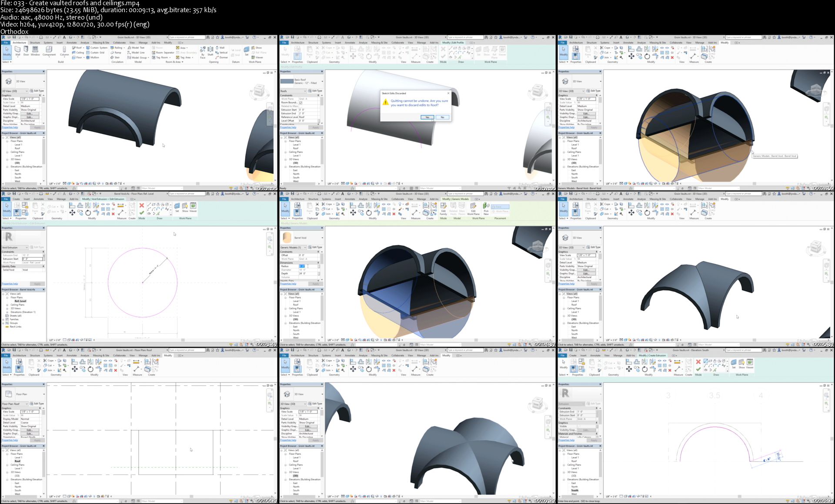This screenshot has width=835, height=504.
Task: Click the Barrel Void type preview swatch
Action: click(287, 238)
